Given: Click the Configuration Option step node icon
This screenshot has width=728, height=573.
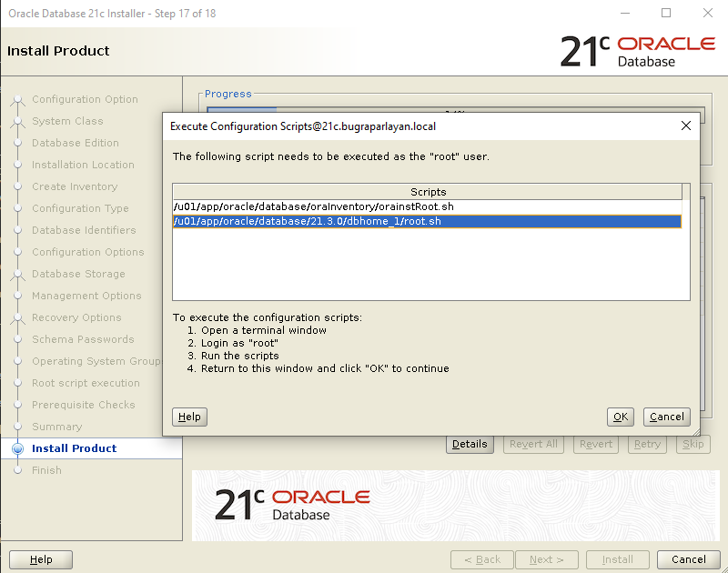Looking at the screenshot, I should click(17, 100).
